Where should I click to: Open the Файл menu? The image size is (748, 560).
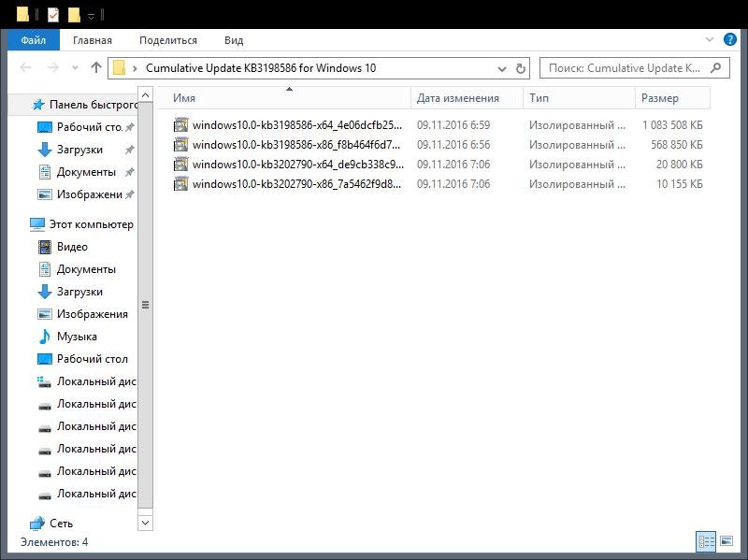[x=34, y=40]
